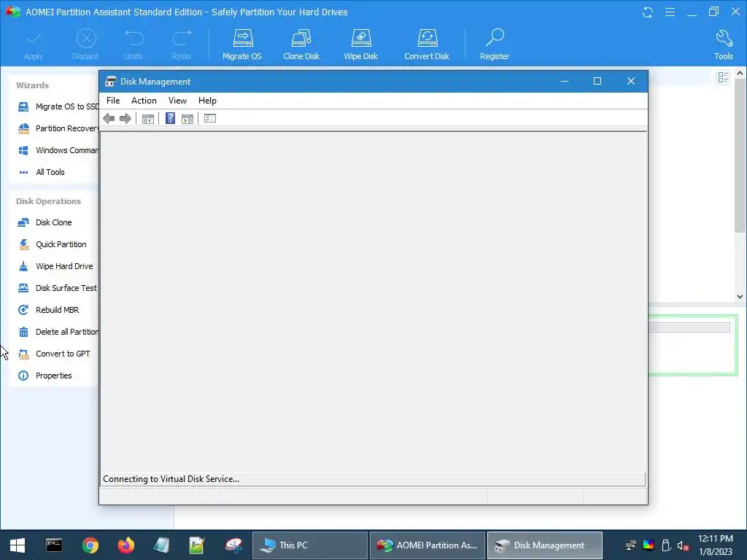
Task: Click Migrate OS in AOMEI toolbar
Action: click(x=242, y=44)
